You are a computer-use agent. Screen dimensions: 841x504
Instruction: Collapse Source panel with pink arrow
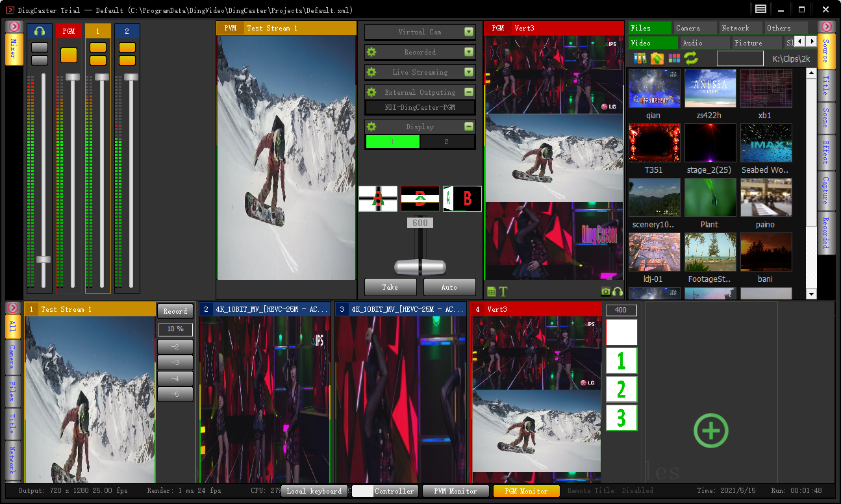tap(826, 27)
